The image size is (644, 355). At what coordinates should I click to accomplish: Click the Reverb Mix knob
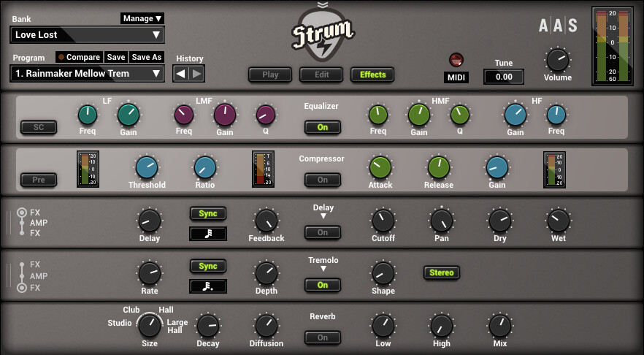[x=500, y=326]
